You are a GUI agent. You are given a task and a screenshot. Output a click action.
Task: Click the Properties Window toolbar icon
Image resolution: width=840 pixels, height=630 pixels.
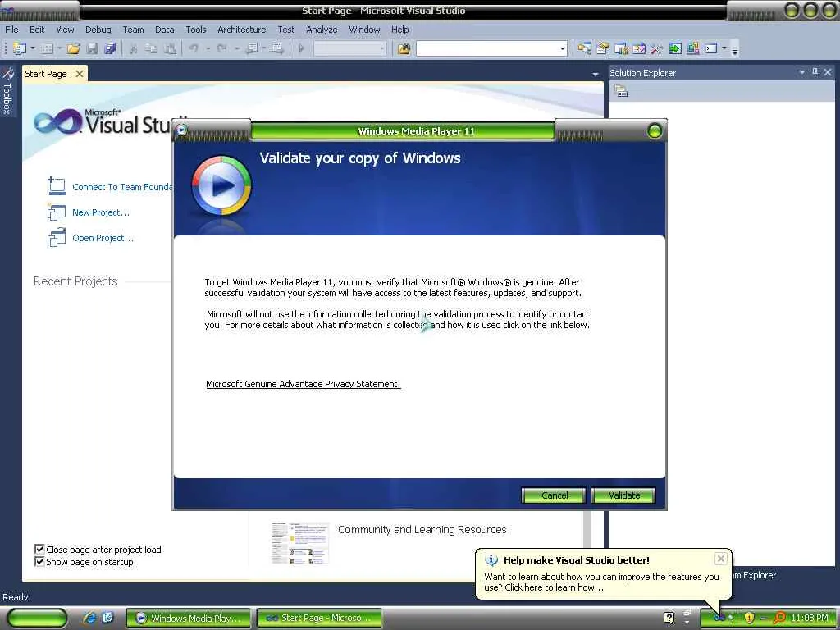603,48
